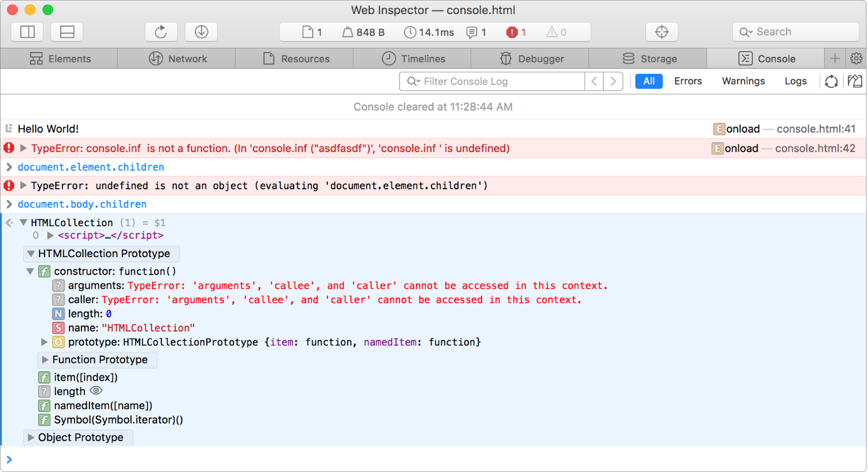This screenshot has width=868, height=472.
Task: Click the download web archive icon
Action: [201, 32]
